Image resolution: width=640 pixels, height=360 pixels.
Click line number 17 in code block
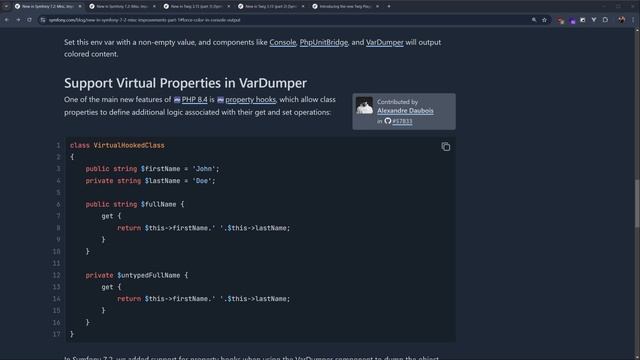tap(56, 334)
